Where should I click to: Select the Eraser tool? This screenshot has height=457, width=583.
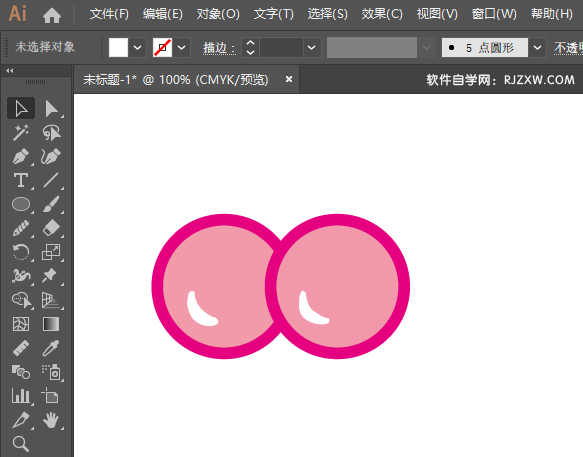pos(51,228)
